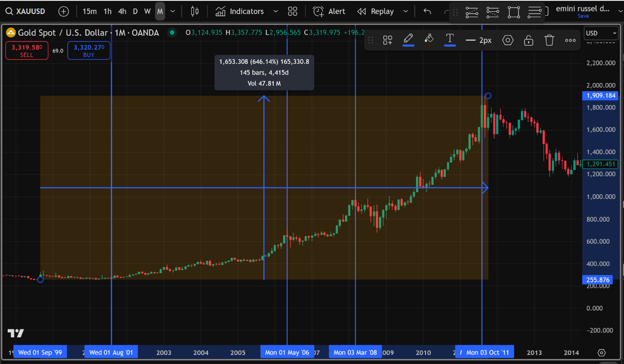This screenshot has width=624, height=364.
Task: Select the rectangle shape tool in the floating toolbar
Action: point(514,12)
